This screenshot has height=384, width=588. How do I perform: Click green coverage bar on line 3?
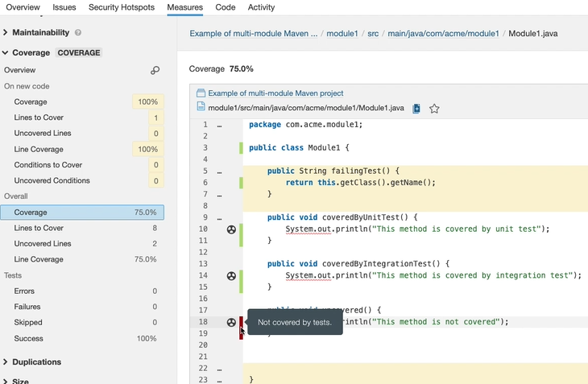click(x=241, y=147)
